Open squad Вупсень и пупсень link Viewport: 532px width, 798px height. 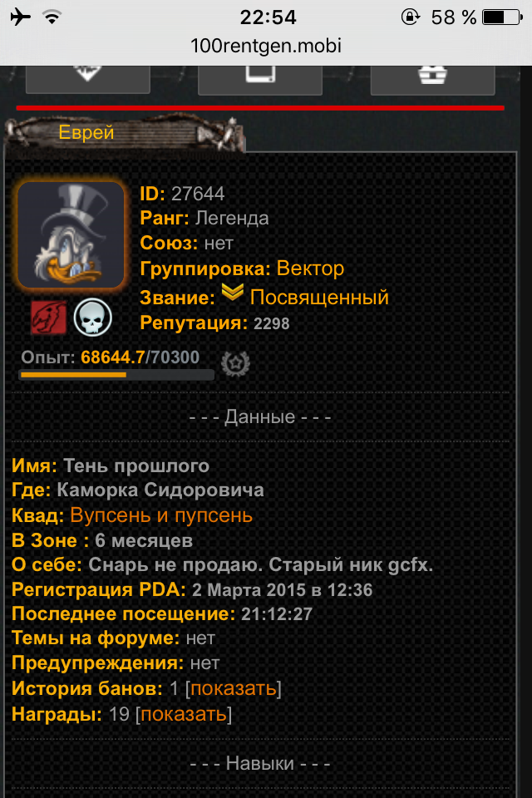[161, 515]
